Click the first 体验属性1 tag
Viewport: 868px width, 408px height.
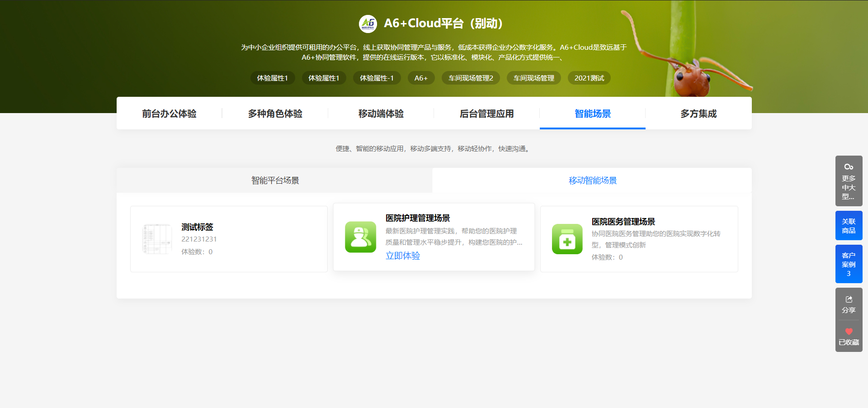273,78
